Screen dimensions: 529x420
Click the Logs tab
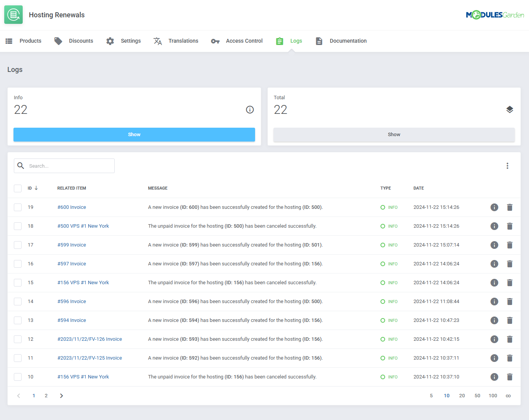(289, 41)
